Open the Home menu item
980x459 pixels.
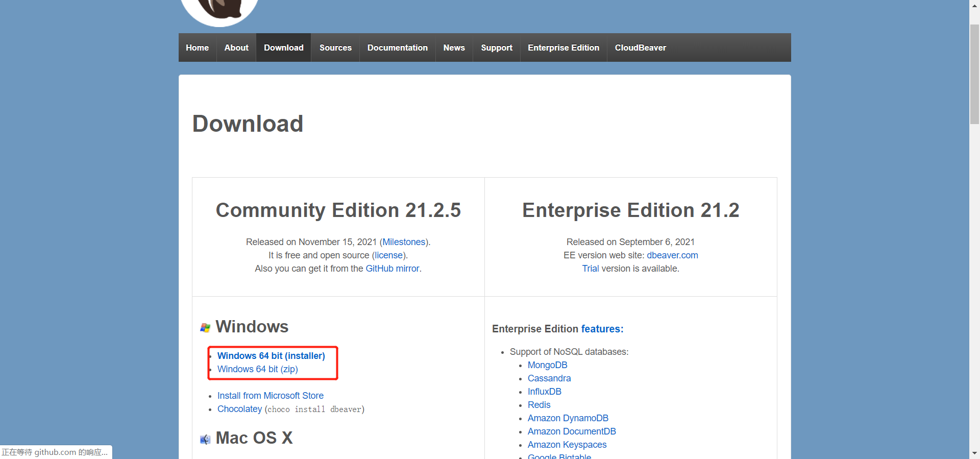(x=198, y=47)
